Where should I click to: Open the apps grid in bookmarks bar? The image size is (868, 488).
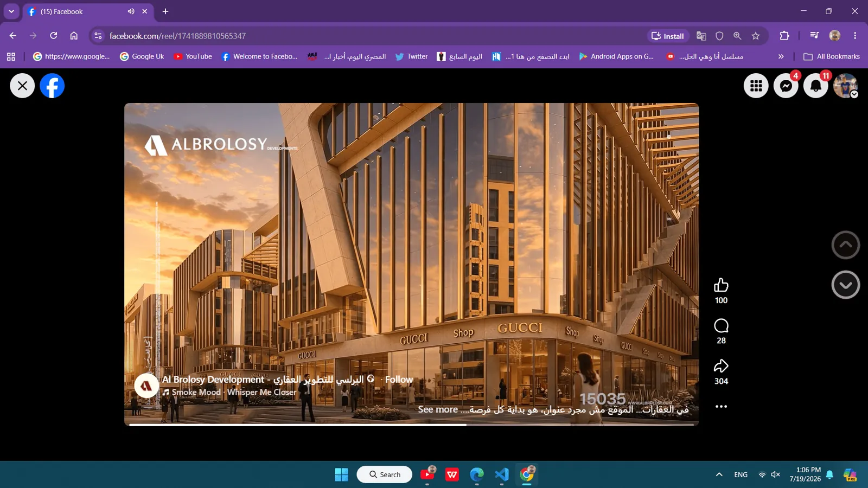tap(11, 56)
